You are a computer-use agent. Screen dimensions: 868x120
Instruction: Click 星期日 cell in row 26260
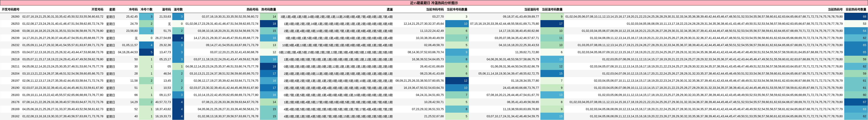pos(111,17)
